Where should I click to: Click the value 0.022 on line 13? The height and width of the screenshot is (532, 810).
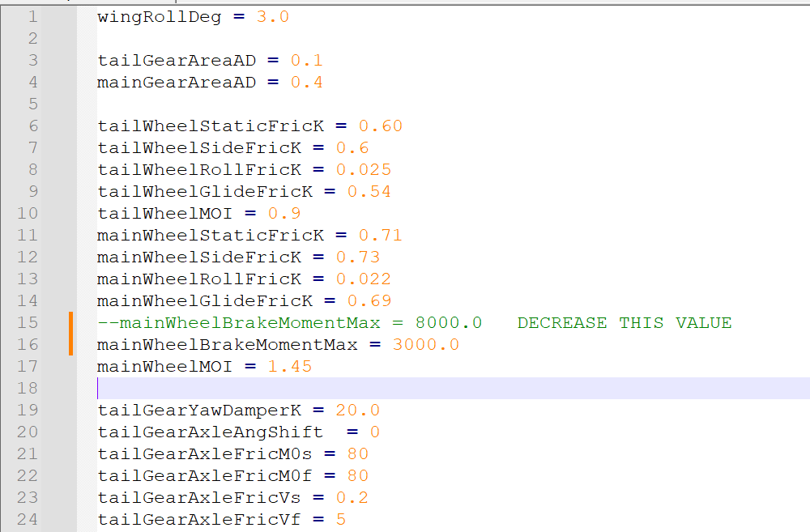(364, 279)
